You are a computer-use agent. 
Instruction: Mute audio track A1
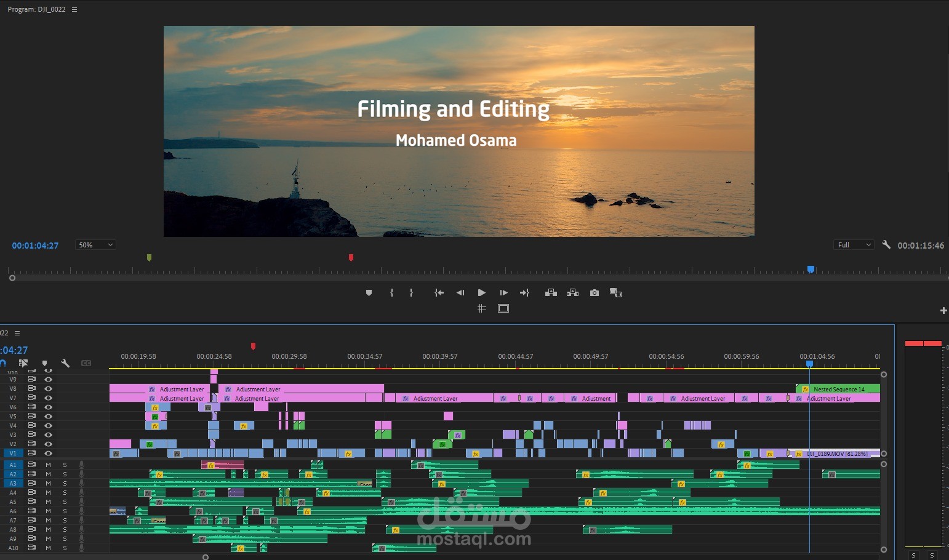(48, 465)
